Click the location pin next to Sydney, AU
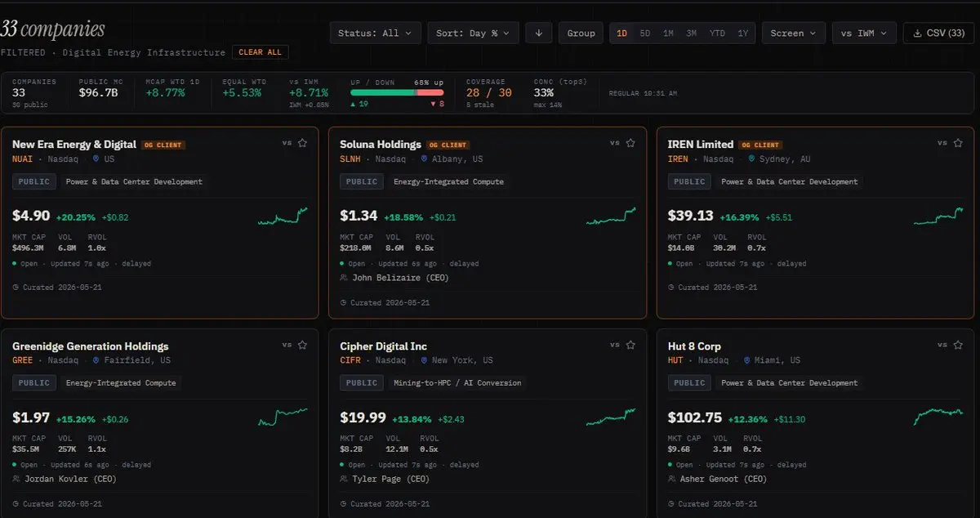 (752, 159)
